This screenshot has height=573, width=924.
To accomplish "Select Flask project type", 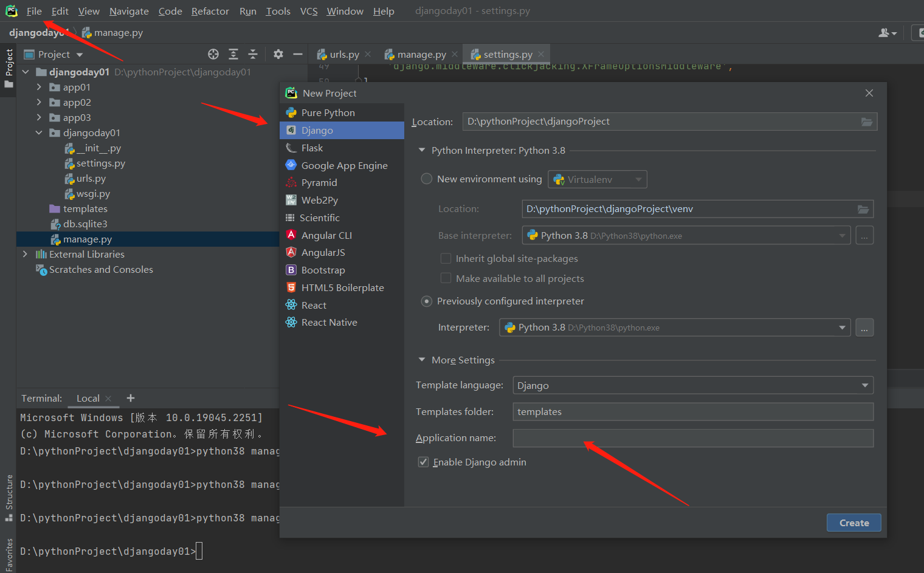I will click(x=342, y=148).
